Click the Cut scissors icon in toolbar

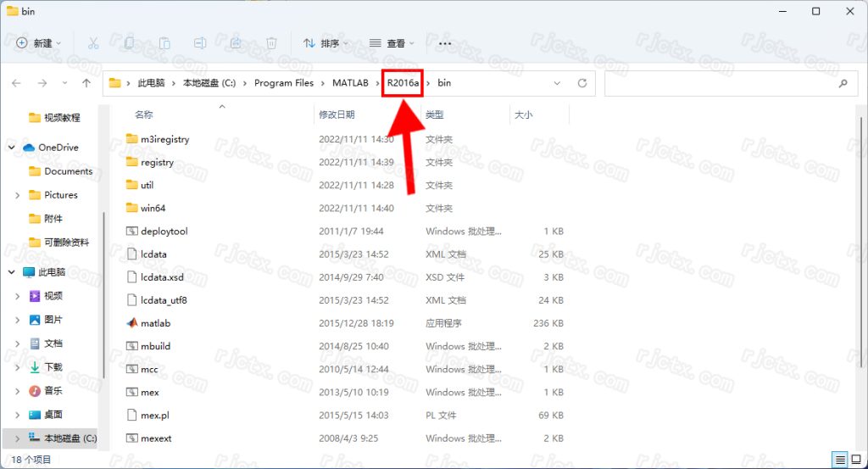pyautogui.click(x=93, y=43)
